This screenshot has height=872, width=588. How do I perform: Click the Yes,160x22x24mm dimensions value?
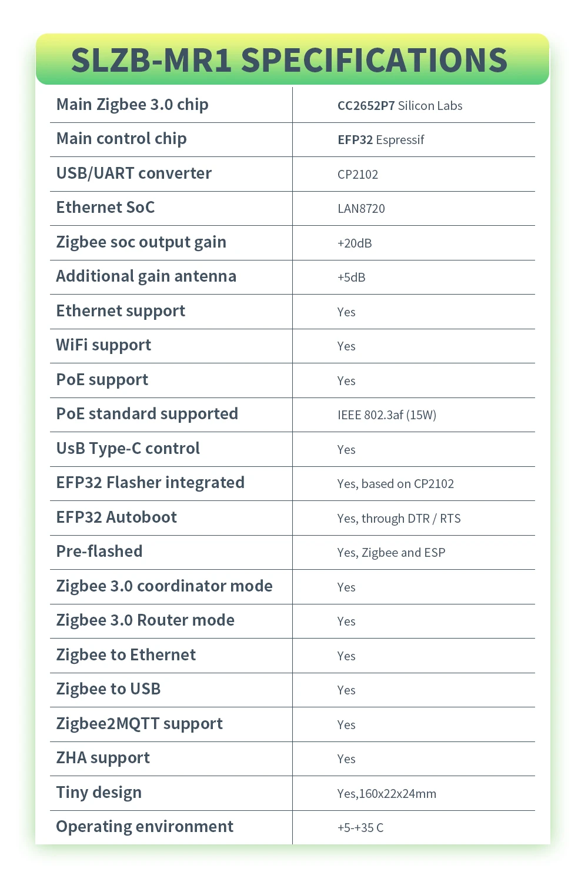tap(387, 794)
